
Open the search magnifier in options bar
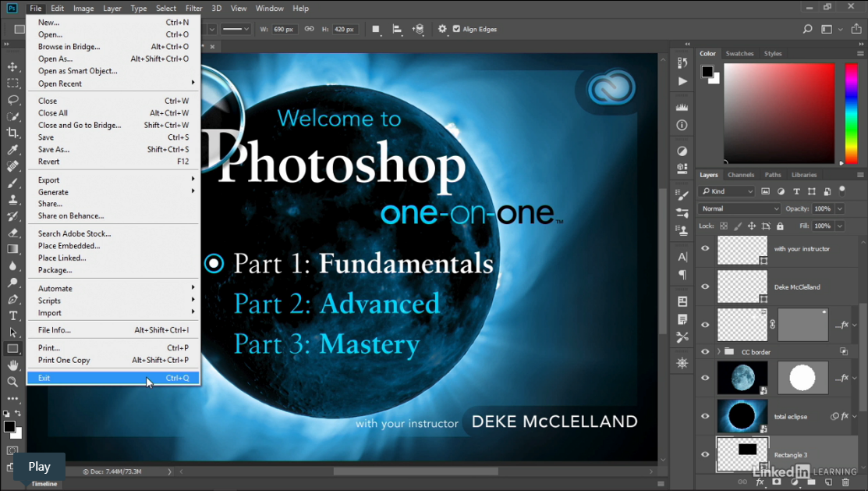(x=808, y=29)
